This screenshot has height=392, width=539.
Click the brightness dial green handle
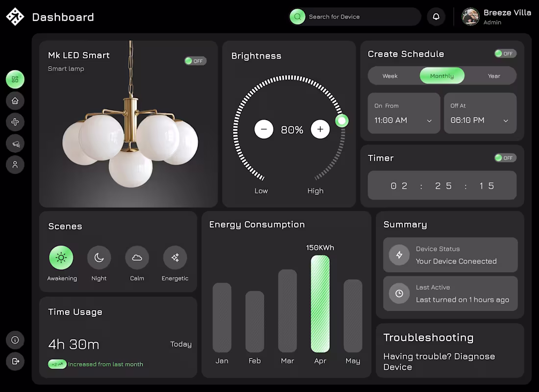[342, 121]
